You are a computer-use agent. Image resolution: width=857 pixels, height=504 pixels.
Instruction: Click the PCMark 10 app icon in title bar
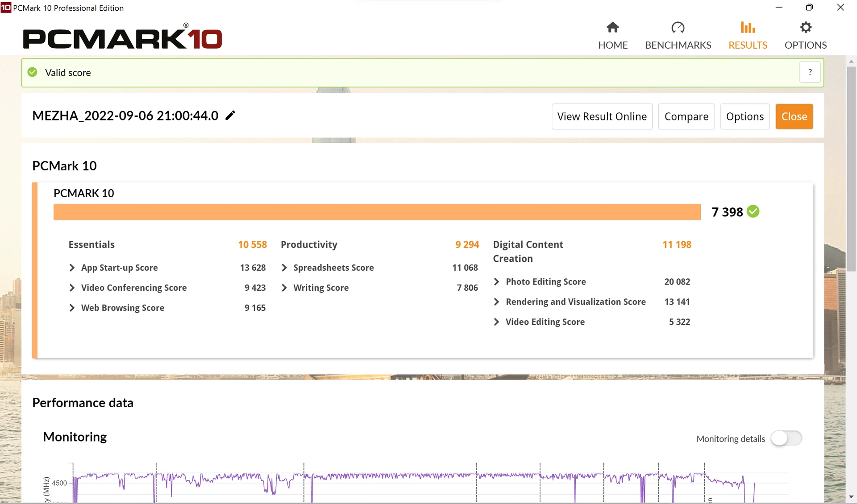(6, 8)
